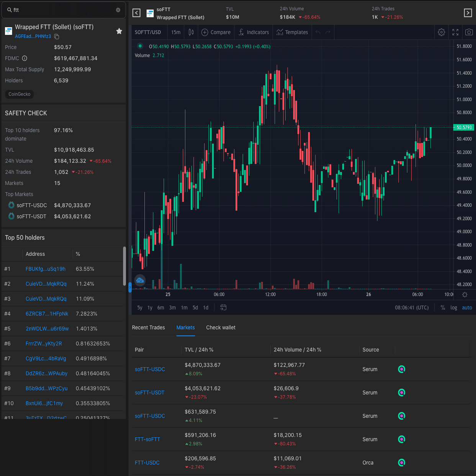Open holder #4 address 6ZRCB7...1HFpNk

(x=47, y=314)
